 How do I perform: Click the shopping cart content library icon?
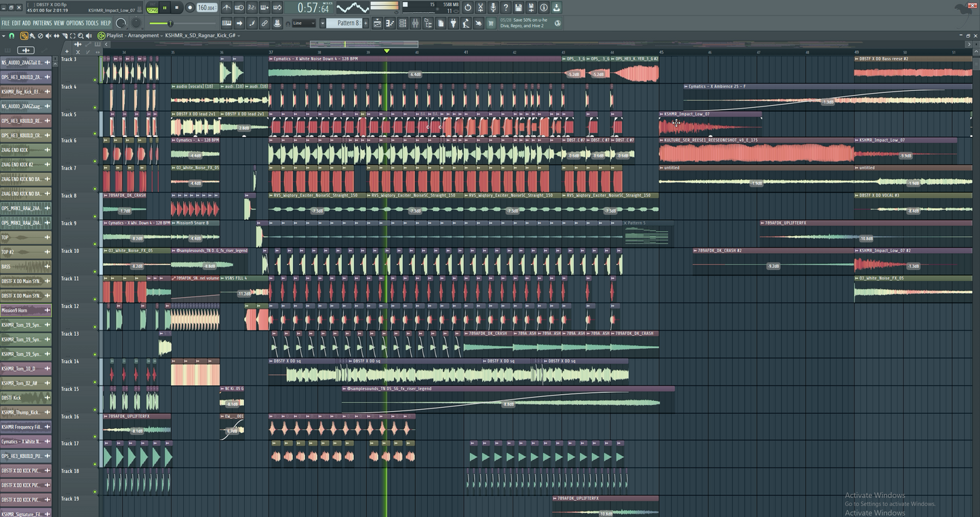tap(491, 23)
